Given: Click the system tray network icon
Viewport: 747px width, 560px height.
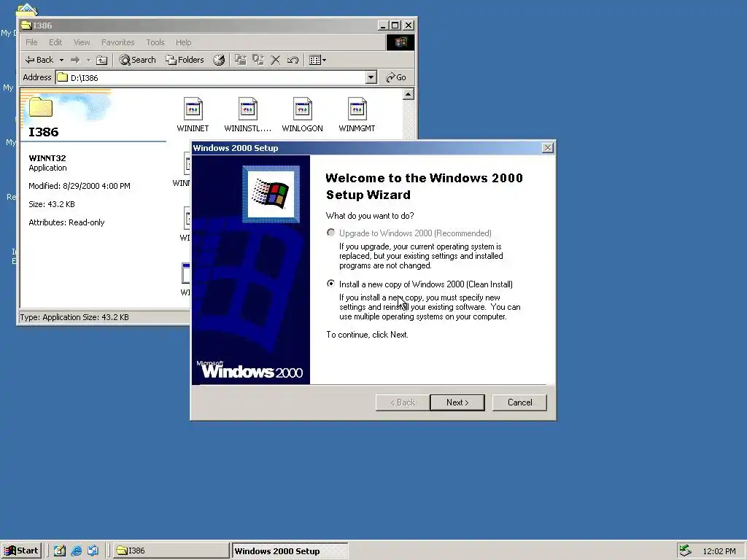Looking at the screenshot, I should click(685, 551).
